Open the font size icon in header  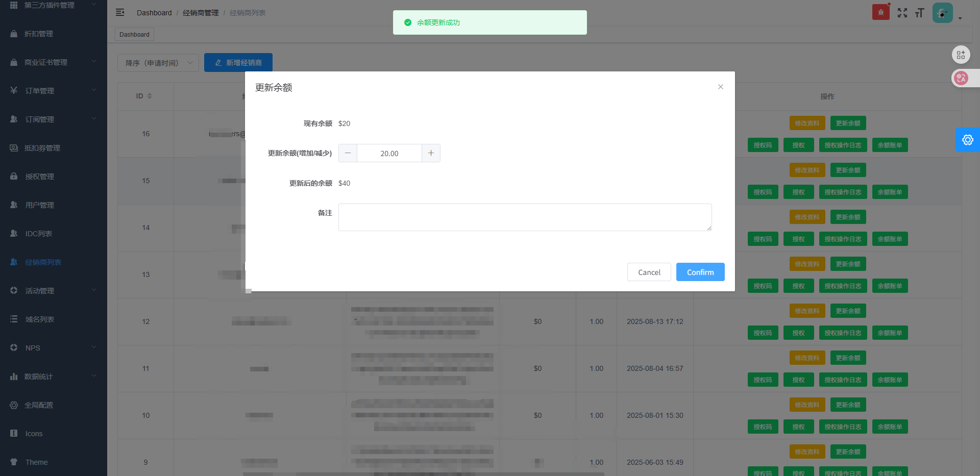point(919,13)
